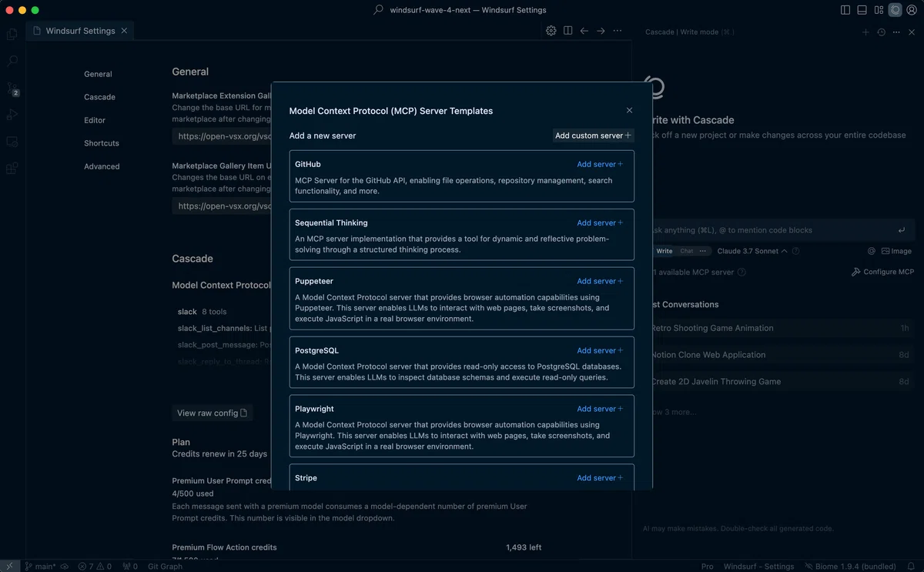Image resolution: width=924 pixels, height=572 pixels.
Task: Open the Extensions activity bar icon
Action: (x=12, y=169)
